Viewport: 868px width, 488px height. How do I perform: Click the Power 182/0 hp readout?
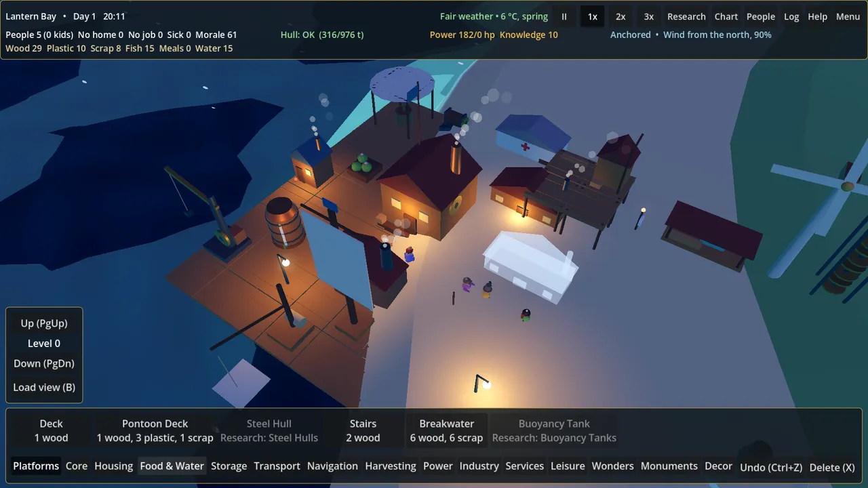(462, 35)
